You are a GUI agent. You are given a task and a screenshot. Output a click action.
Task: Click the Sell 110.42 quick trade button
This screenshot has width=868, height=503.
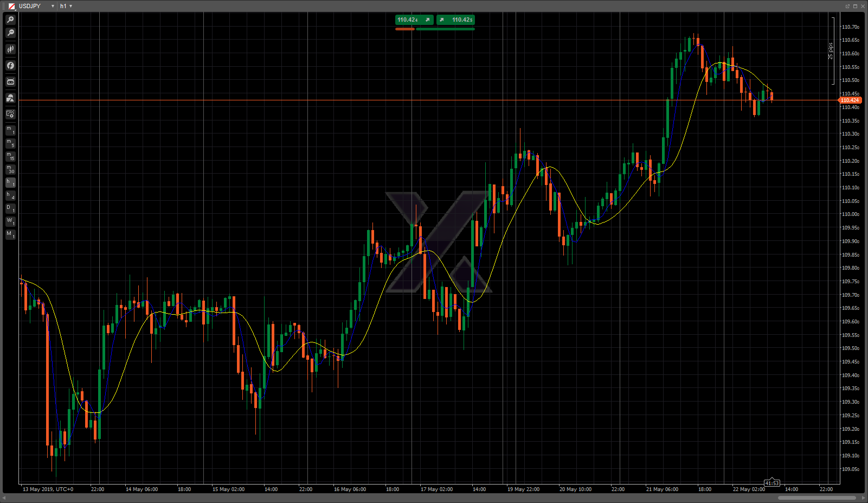point(414,20)
